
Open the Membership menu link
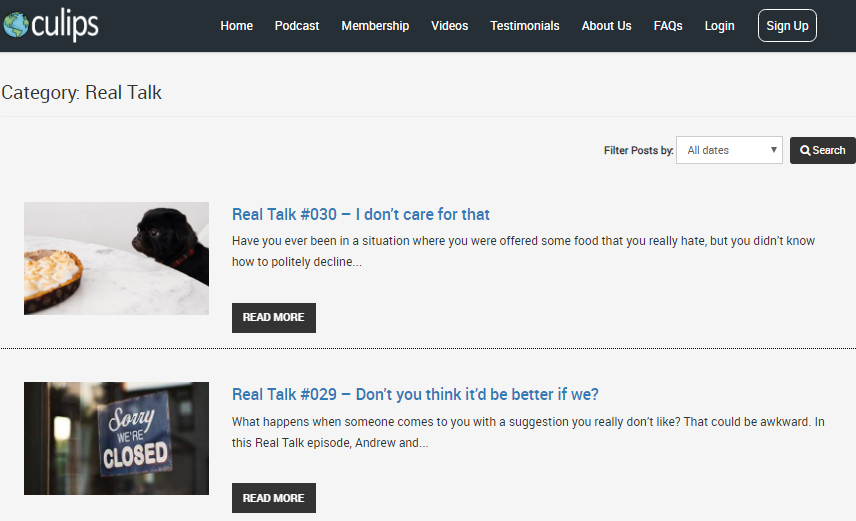375,26
